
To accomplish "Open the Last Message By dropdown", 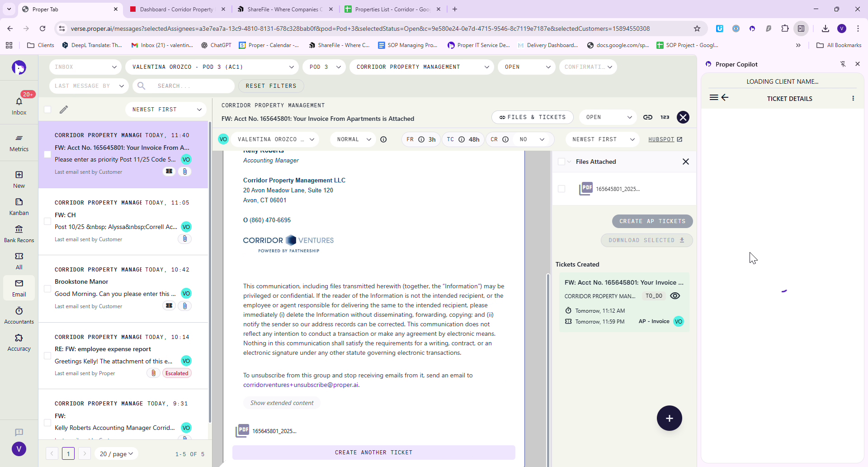I will (x=89, y=86).
